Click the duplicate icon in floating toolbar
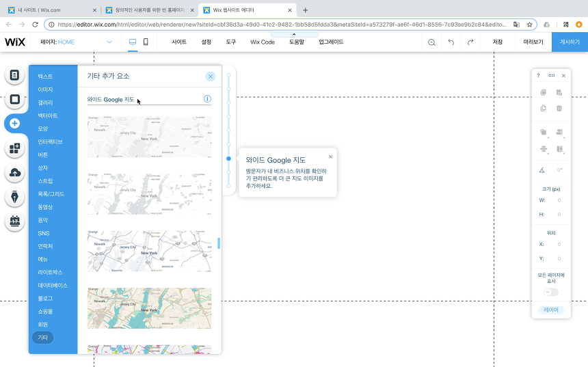588x367 pixels. (543, 109)
